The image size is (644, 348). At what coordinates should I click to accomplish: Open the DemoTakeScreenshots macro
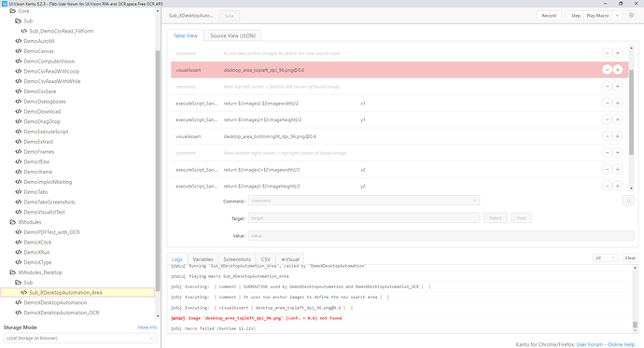(49, 202)
